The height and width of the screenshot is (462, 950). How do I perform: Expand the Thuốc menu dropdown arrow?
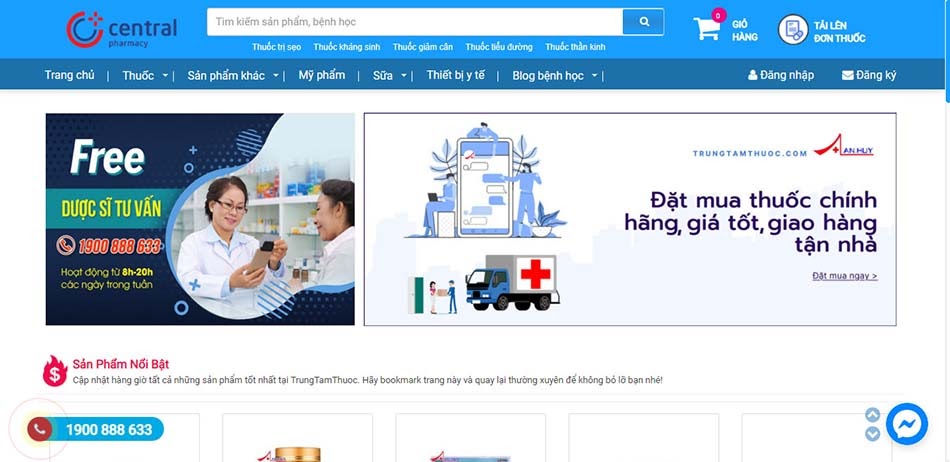[165, 76]
